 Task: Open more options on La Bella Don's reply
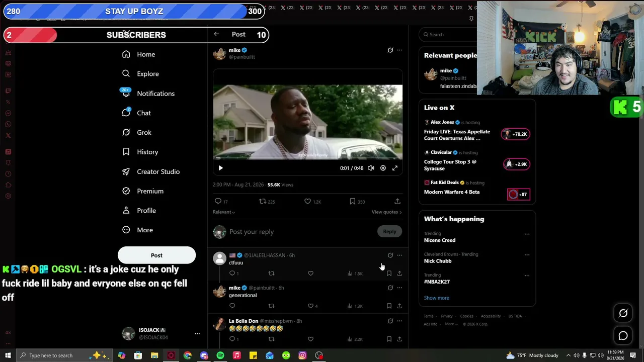[399, 321]
